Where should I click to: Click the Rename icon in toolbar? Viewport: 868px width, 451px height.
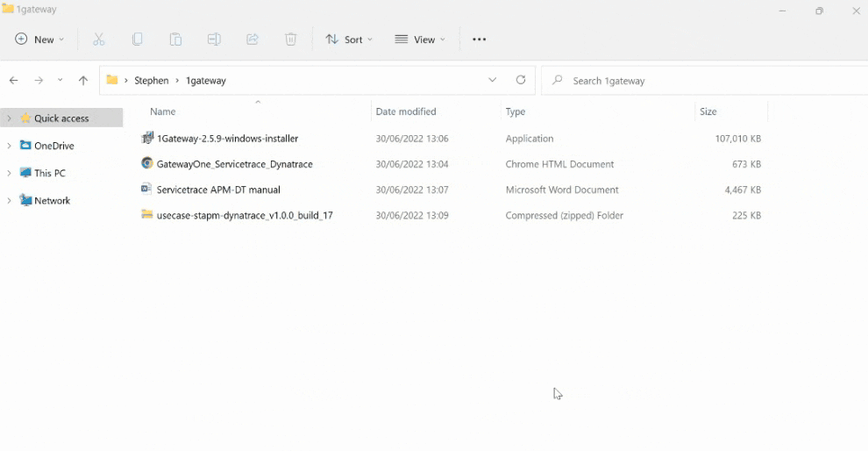point(214,39)
